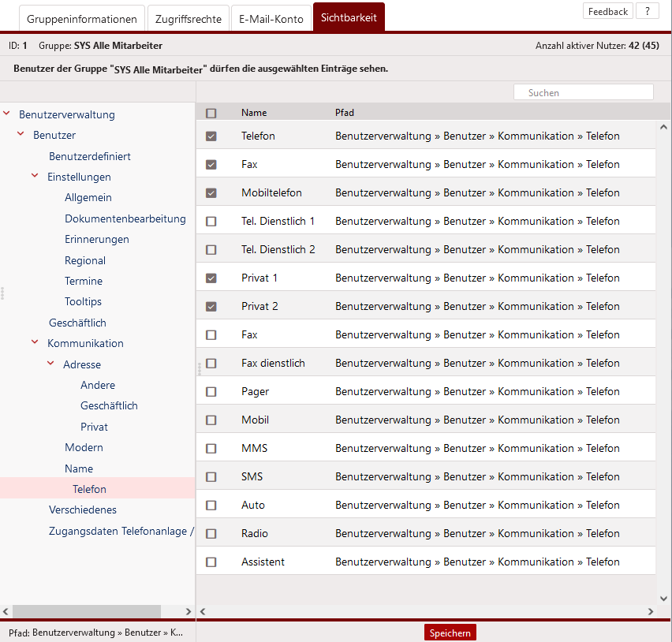The image size is (672, 642).
Task: Enable the Tel. Dienstlich 1 checkbox
Action: (211, 222)
